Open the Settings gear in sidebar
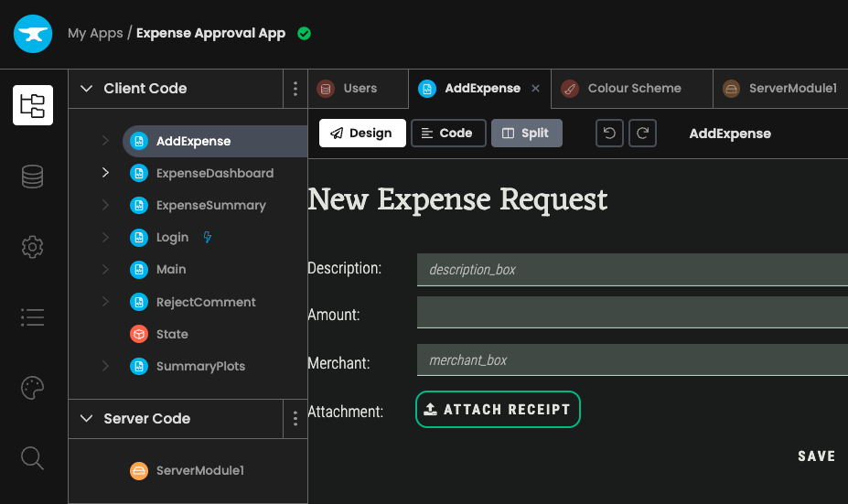The height and width of the screenshot is (504, 848). point(32,246)
